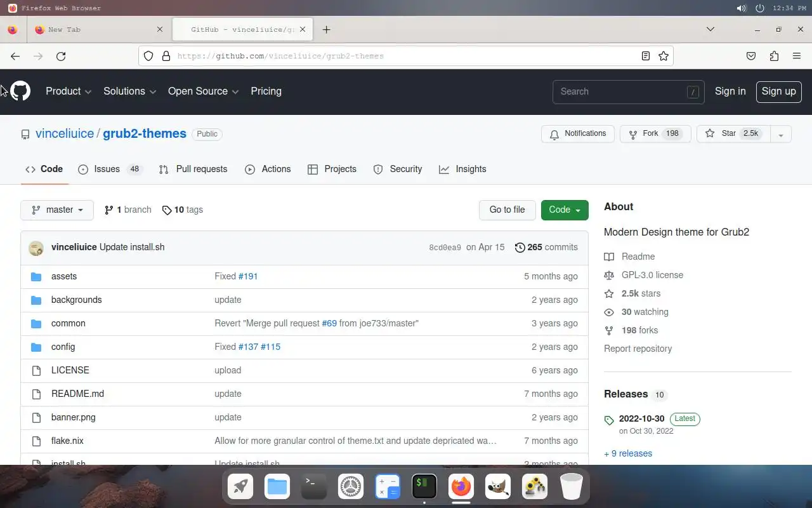The width and height of the screenshot is (812, 508).
Task: Click the Go to file button
Action: point(507,210)
